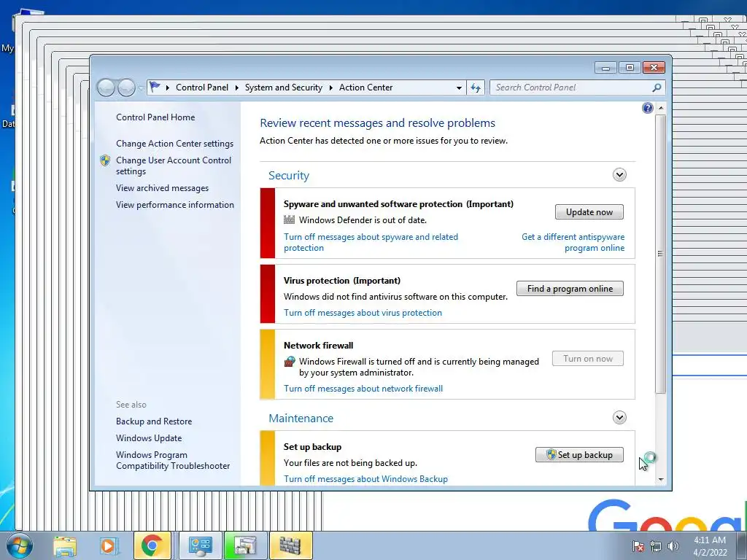Viewport: 747px width, 560px height.
Task: Click the scrollbar down arrow
Action: 661,480
